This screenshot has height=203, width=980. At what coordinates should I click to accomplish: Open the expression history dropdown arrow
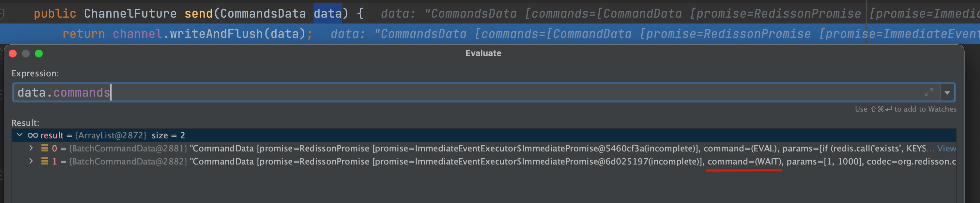coord(947,93)
